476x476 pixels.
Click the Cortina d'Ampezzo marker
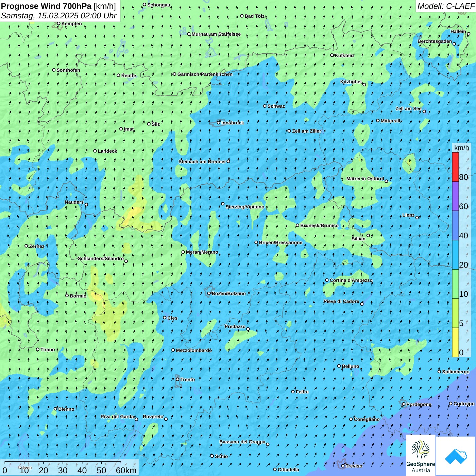pyautogui.click(x=327, y=280)
